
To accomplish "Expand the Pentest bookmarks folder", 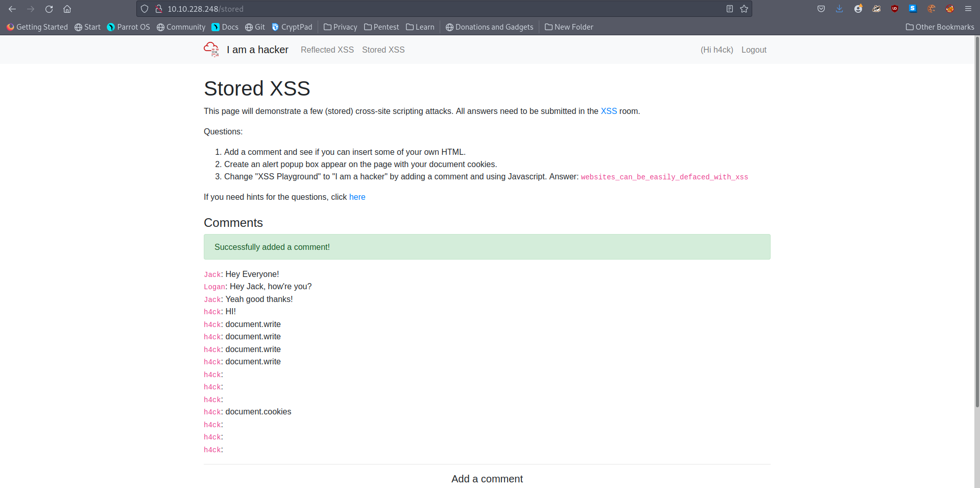I will click(381, 27).
